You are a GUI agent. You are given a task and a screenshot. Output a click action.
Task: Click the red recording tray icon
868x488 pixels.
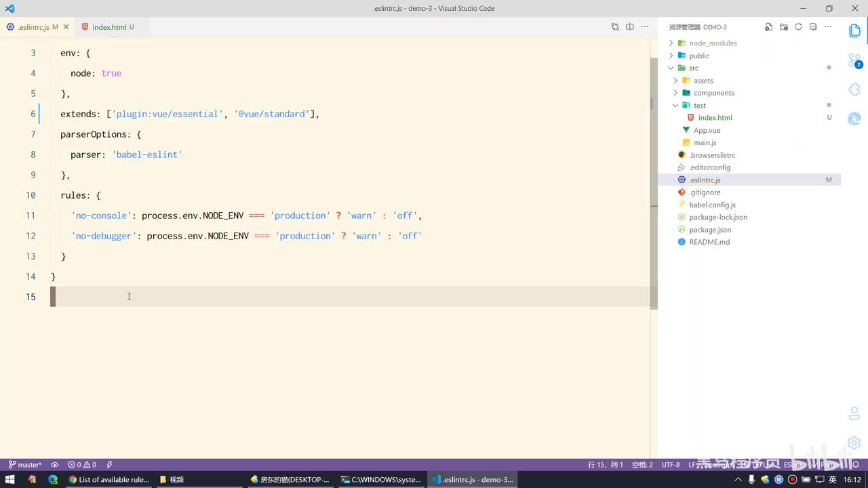pyautogui.click(x=791, y=479)
